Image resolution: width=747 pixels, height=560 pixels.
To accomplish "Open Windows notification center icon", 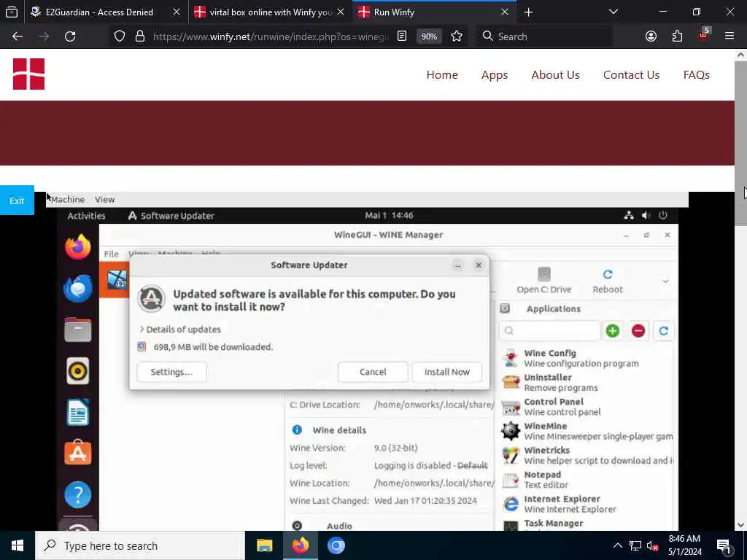I will point(724,545).
